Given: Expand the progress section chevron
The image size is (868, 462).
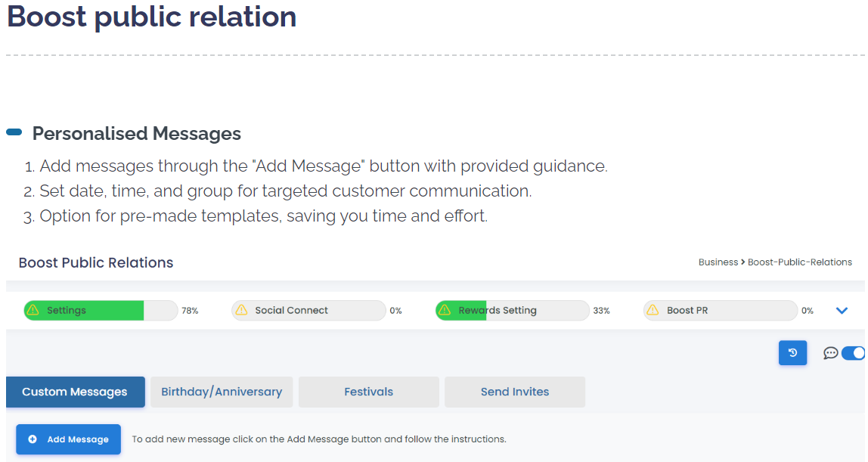Looking at the screenshot, I should click(x=842, y=311).
